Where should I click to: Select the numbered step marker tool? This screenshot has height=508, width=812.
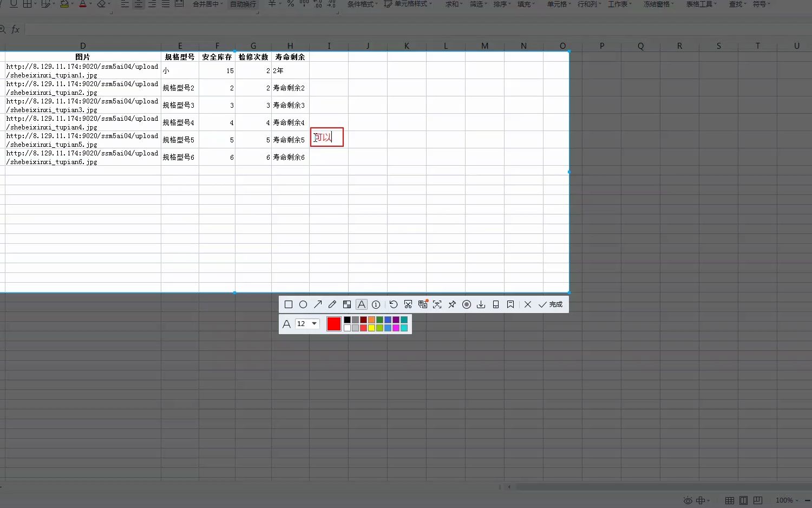[x=376, y=304]
